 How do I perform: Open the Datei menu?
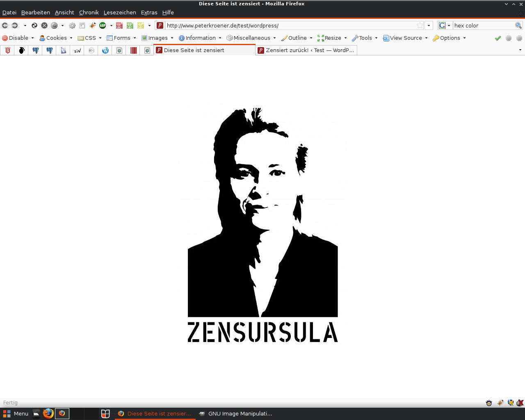coord(9,13)
